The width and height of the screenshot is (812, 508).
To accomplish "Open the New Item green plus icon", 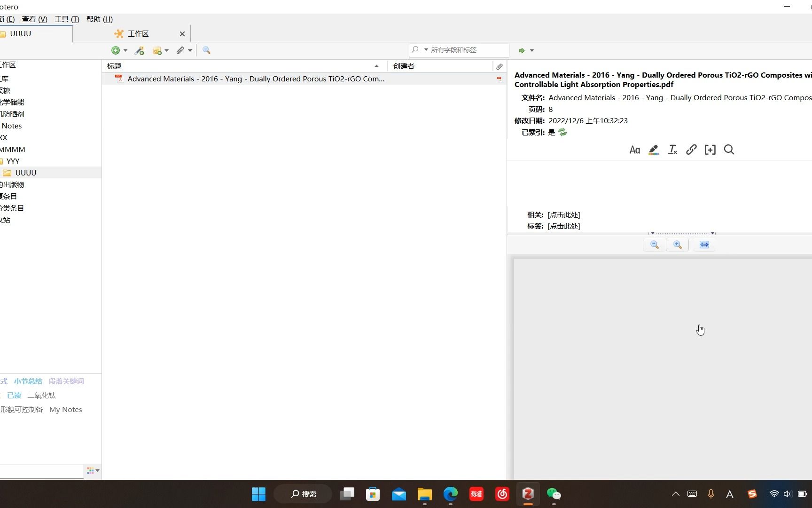I will [116, 50].
